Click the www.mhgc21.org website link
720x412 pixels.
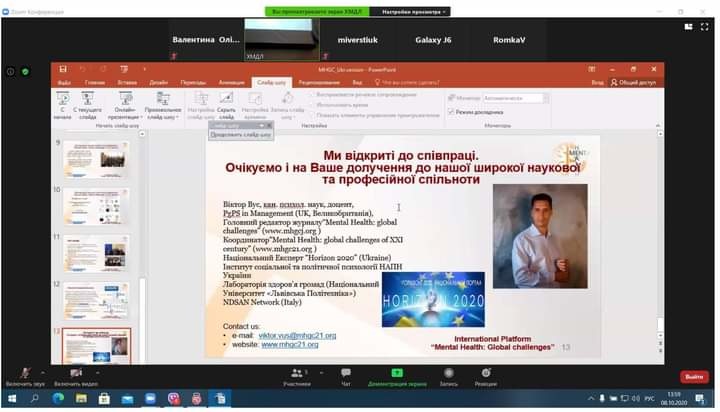pyautogui.click(x=290, y=344)
